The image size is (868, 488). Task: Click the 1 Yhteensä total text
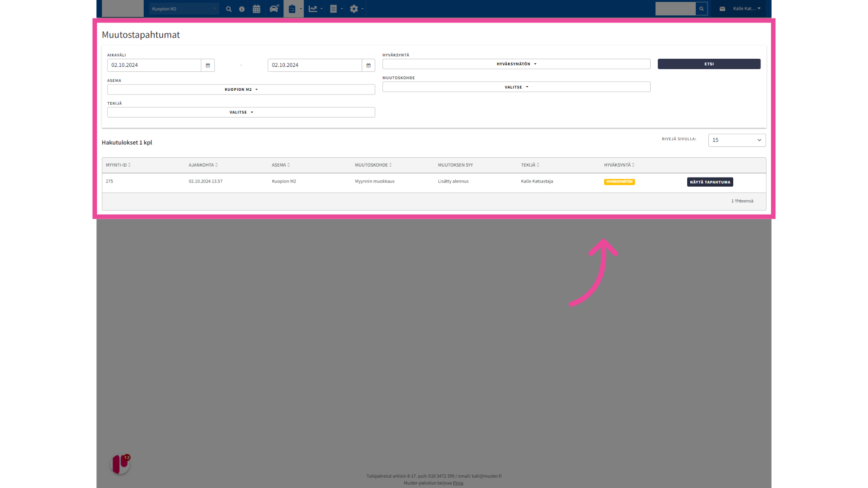pyautogui.click(x=742, y=201)
